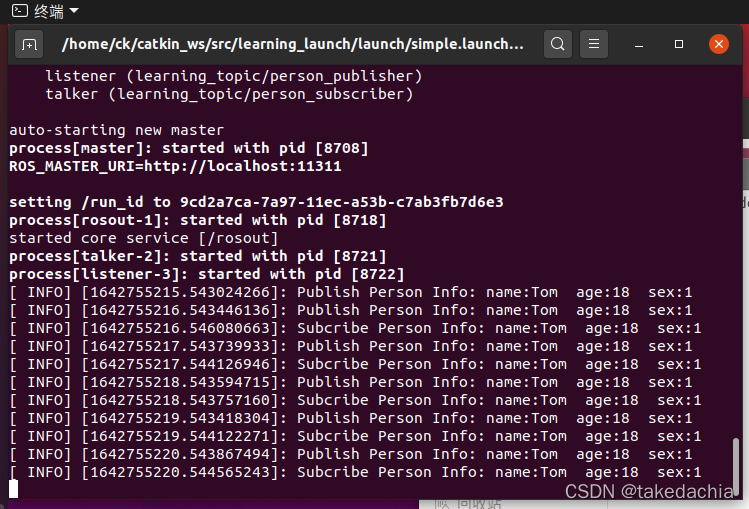The width and height of the screenshot is (749, 509).
Task: Click 'process[rosout-1]: started with pid [8718]'
Action: (198, 220)
